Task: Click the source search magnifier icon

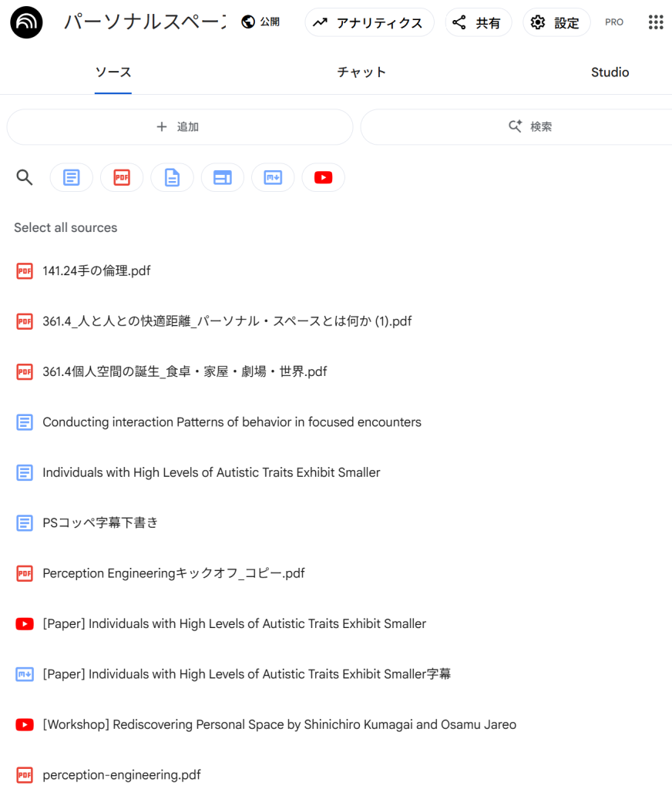Action: coord(25,178)
